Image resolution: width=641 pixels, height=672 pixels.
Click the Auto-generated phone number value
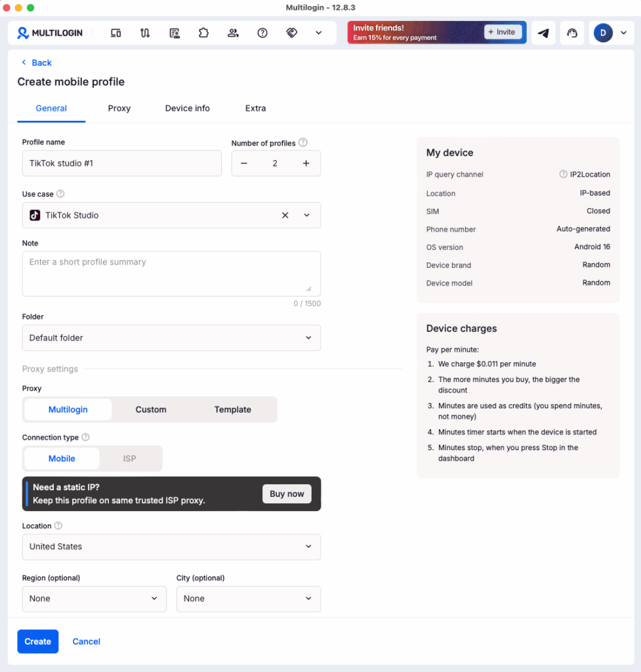[x=583, y=229]
